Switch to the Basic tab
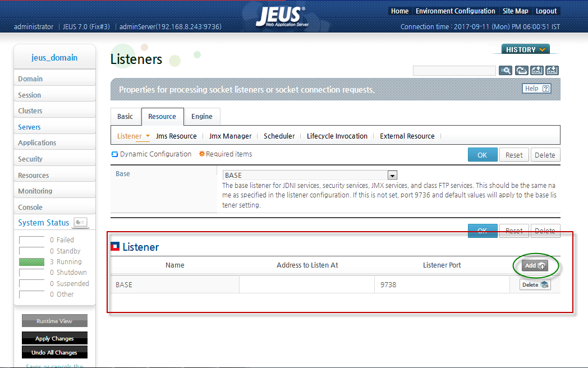The image size is (588, 368). click(125, 117)
